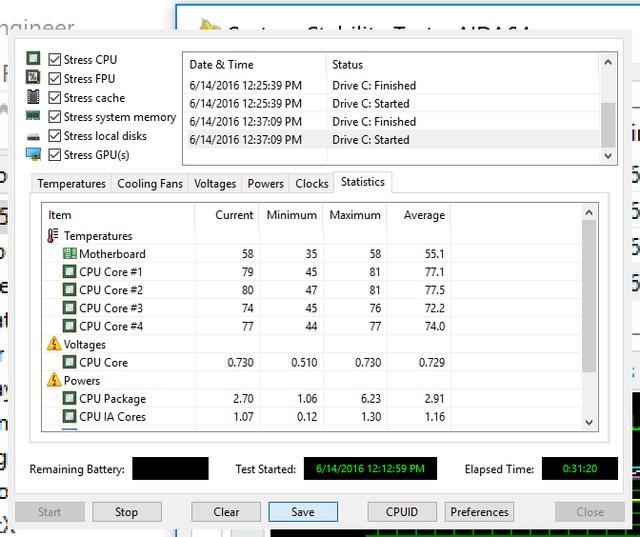Click the memory module icon beside Stress system memory
Screen dimensions: 640x537
coord(33,116)
